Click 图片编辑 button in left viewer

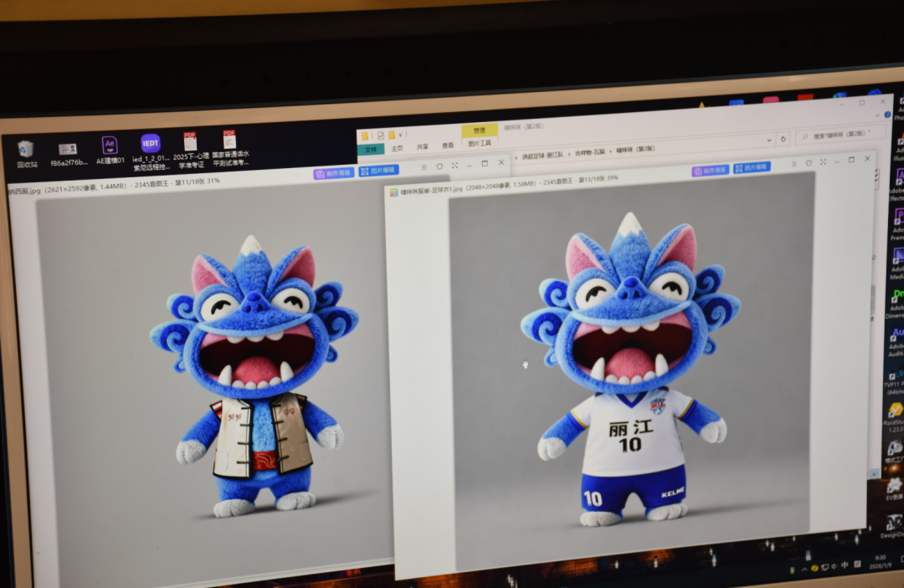(x=378, y=171)
